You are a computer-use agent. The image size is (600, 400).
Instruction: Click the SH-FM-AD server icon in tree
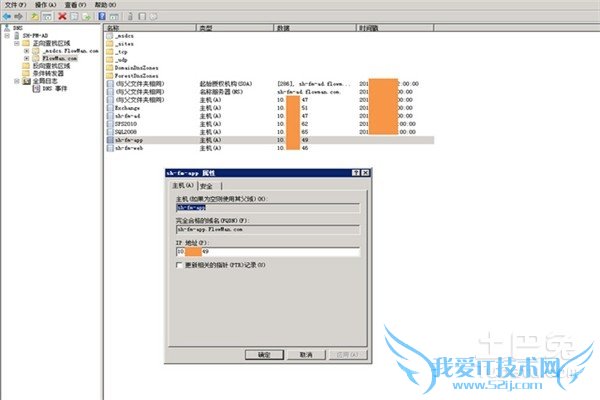(16, 36)
